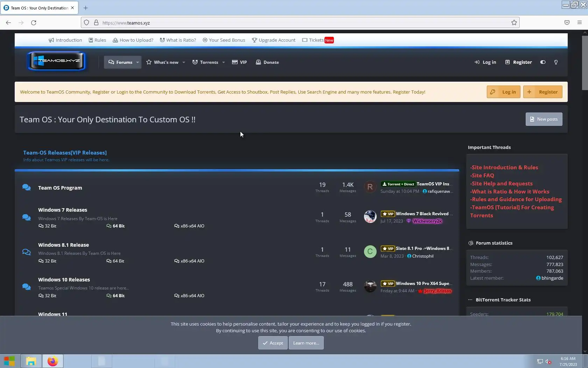Open the Donate menu item

(267, 62)
